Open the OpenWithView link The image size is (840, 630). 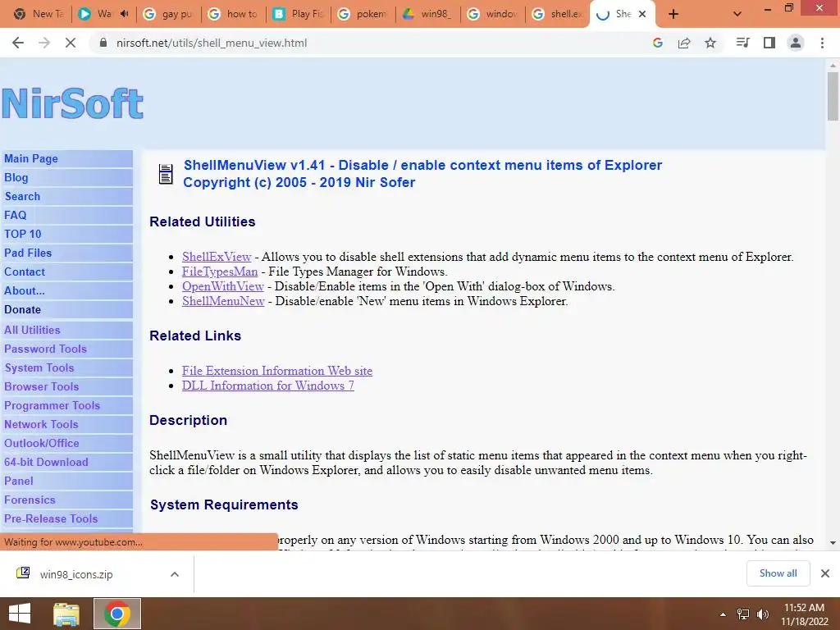pos(223,286)
